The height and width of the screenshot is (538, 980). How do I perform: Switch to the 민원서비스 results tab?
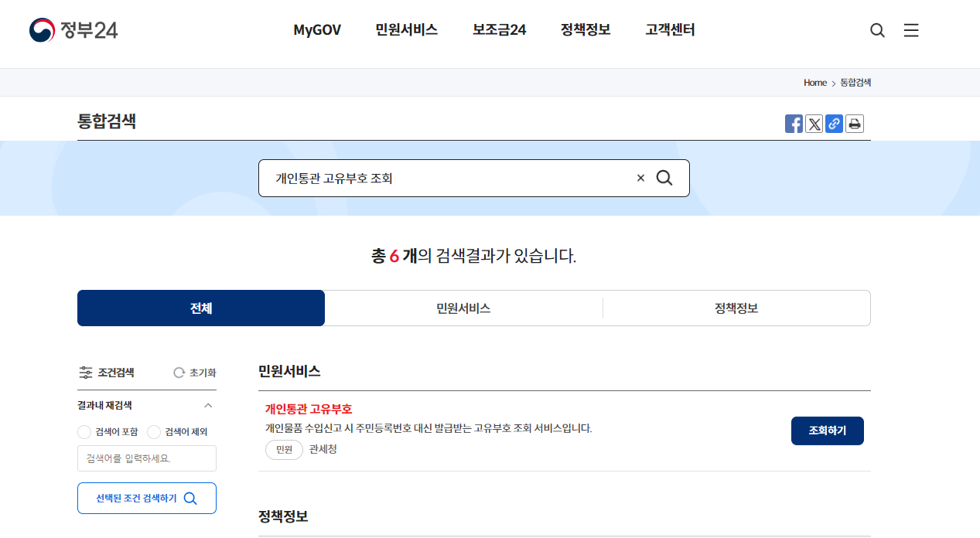(463, 308)
